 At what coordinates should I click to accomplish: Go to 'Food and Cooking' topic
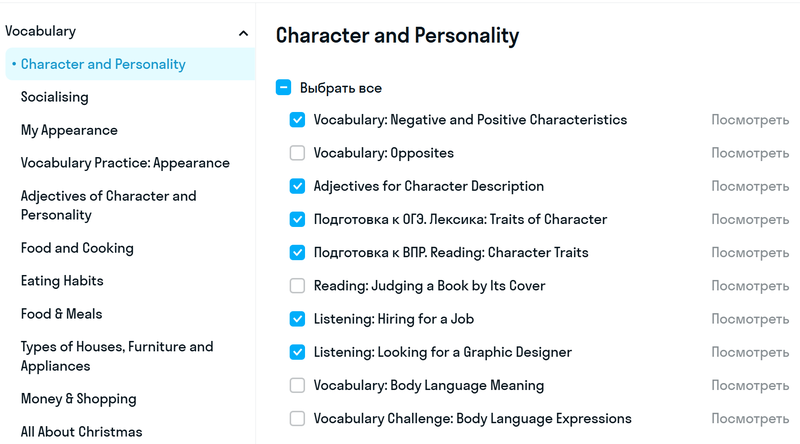pos(77,248)
